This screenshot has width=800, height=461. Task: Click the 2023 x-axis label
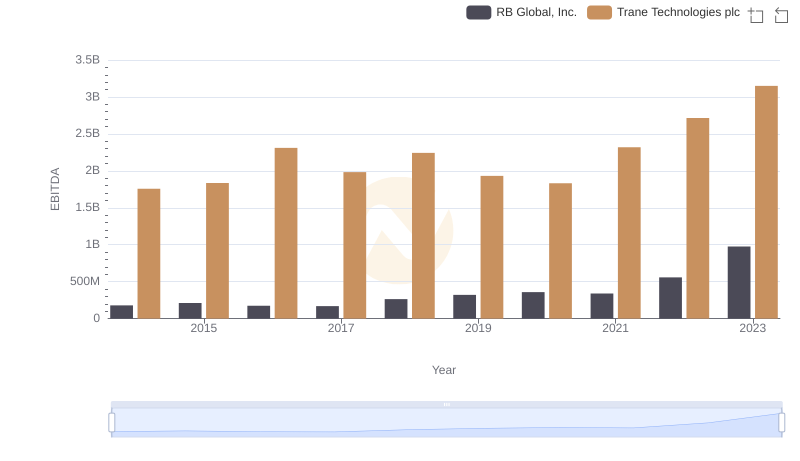[753, 328]
